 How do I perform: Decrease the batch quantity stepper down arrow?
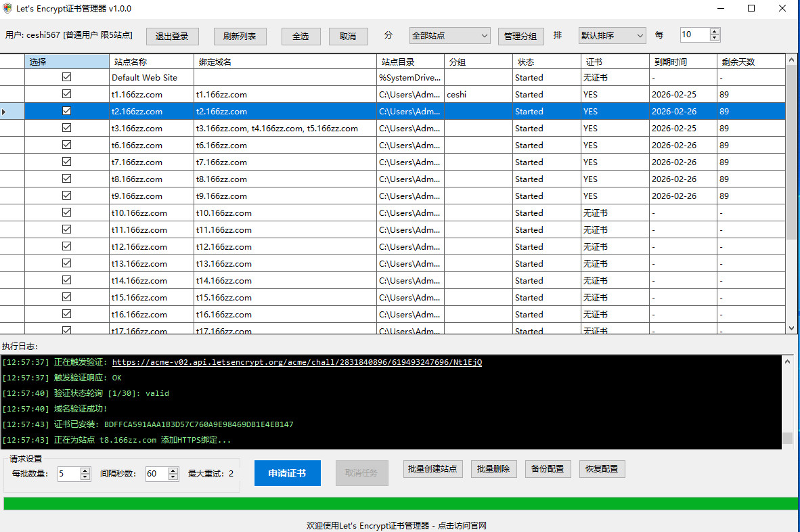[x=85, y=477]
